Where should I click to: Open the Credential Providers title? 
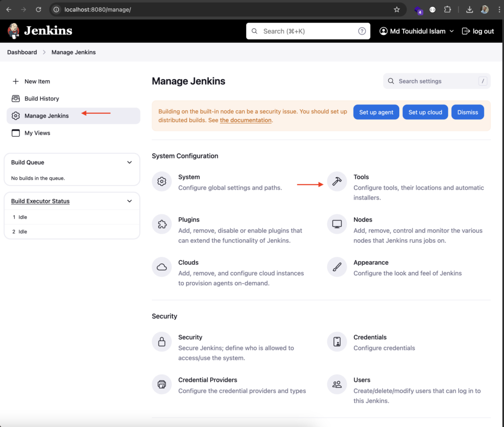click(x=208, y=380)
